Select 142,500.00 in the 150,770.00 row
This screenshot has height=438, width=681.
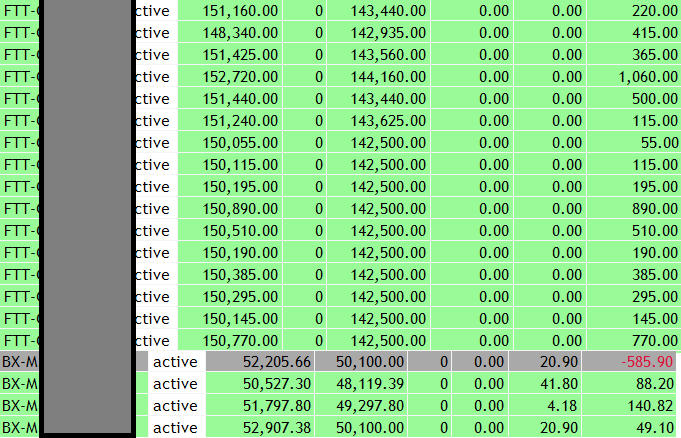click(x=378, y=341)
